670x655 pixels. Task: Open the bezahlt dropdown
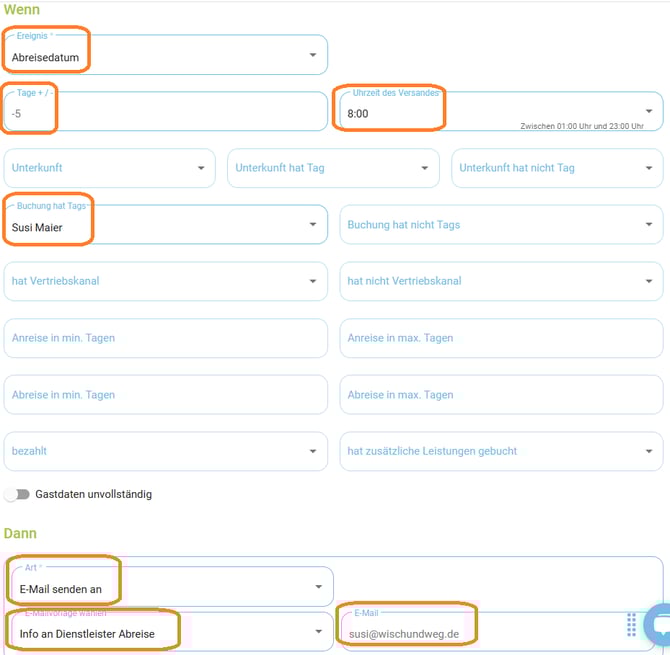point(165,451)
